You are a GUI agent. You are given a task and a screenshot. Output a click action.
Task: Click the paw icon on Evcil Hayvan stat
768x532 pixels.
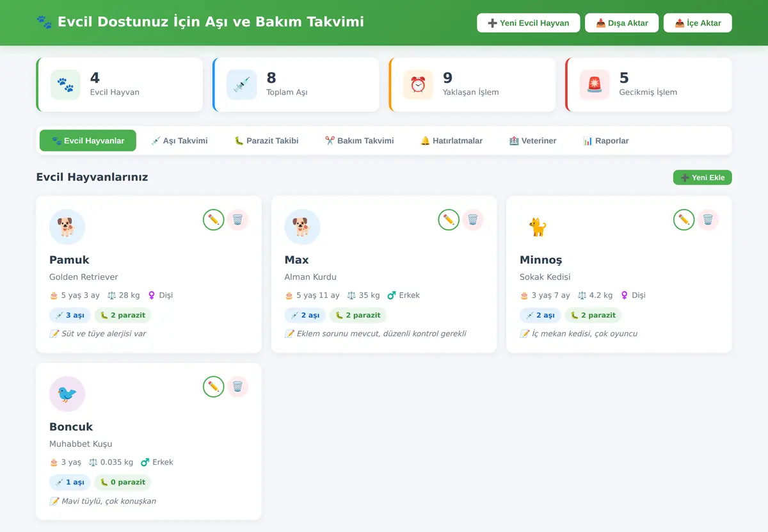click(x=65, y=85)
